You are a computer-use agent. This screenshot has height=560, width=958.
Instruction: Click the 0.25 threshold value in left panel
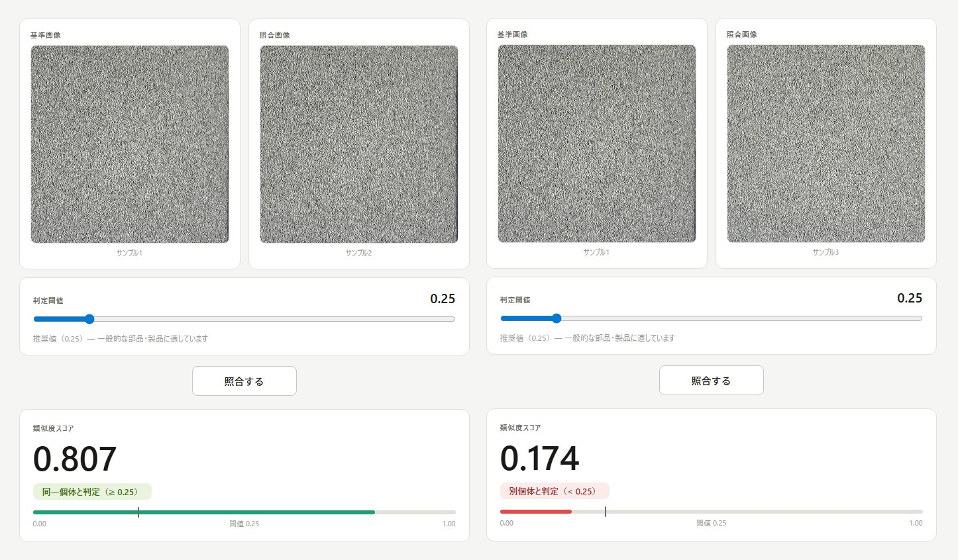[x=443, y=299]
